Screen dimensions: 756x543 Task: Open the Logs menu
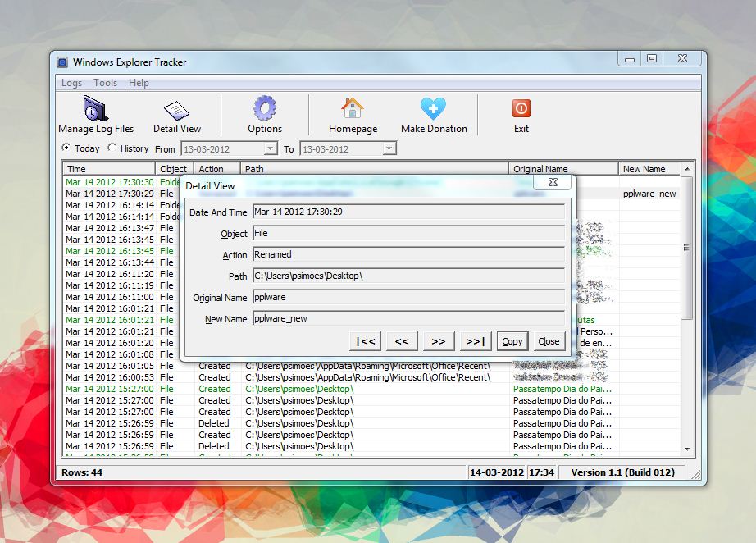click(x=71, y=83)
